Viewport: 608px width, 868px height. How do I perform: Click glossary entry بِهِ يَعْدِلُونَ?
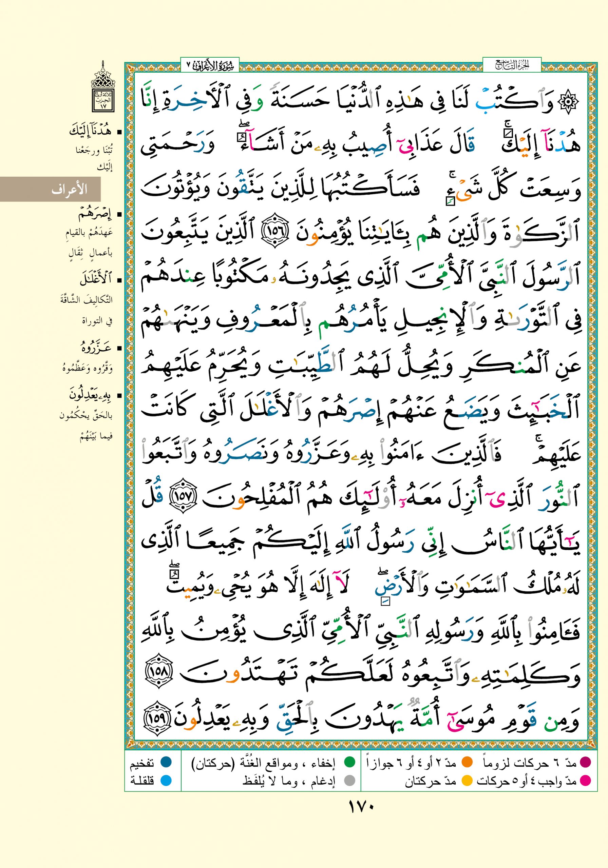(91, 396)
